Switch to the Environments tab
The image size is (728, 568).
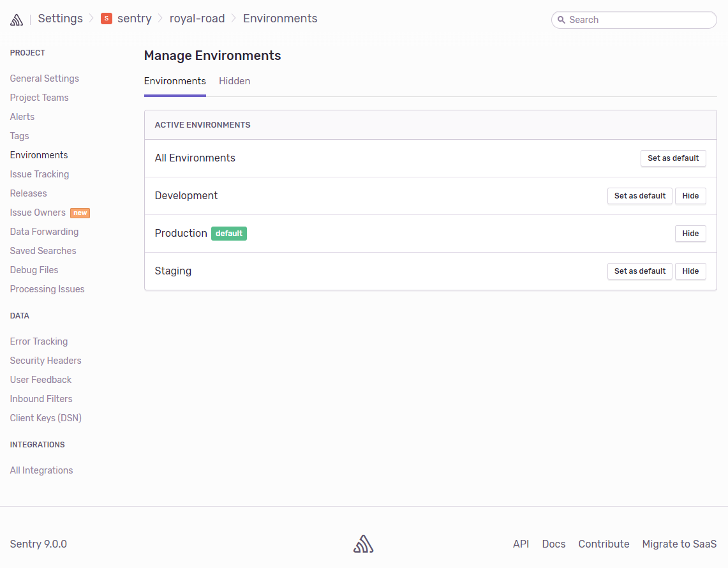tap(175, 81)
